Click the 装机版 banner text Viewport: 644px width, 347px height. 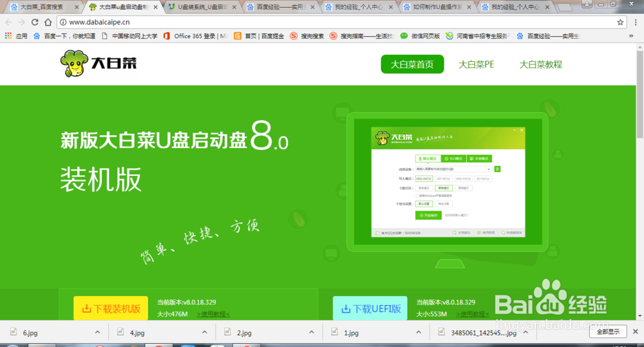(100, 180)
